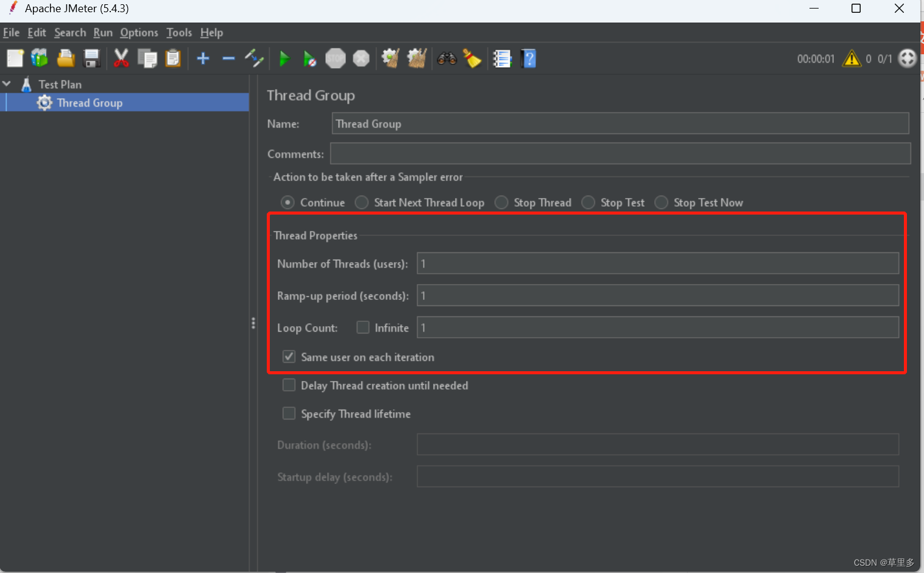Viewport: 924px width, 573px height.
Task: Click the Shutdown test icon
Action: pyautogui.click(x=361, y=59)
